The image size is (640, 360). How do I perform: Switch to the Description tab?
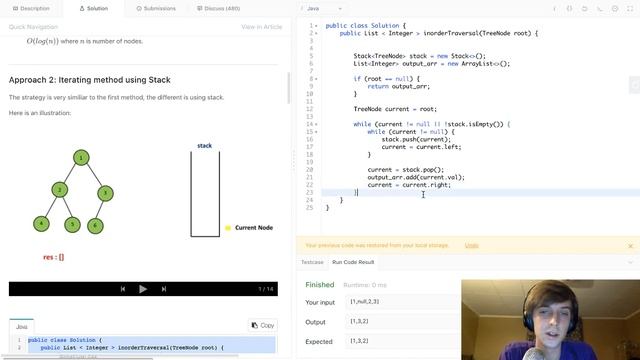pyautogui.click(x=31, y=9)
